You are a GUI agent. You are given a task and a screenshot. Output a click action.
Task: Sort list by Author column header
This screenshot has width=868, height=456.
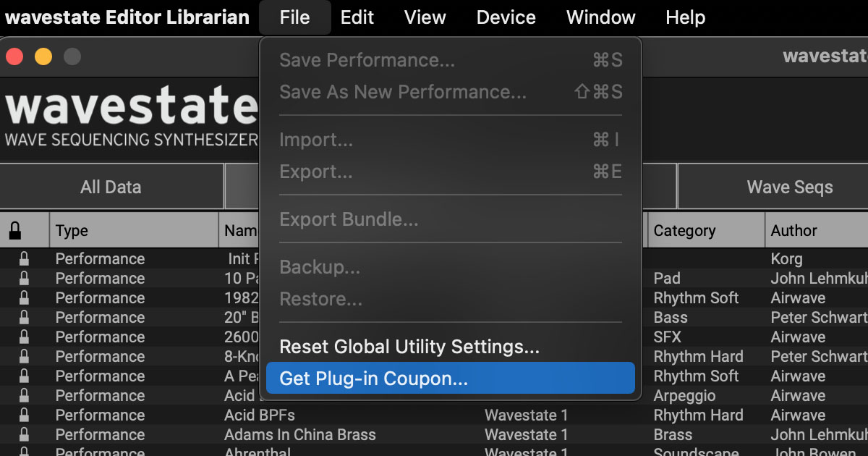coord(793,231)
